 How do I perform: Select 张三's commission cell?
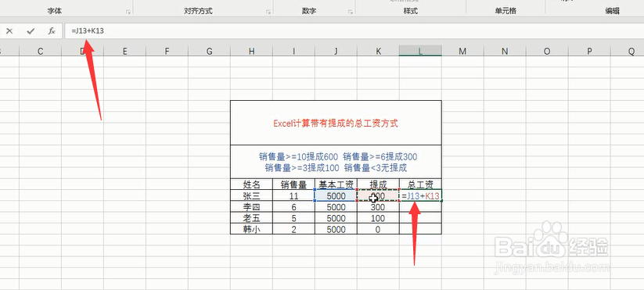coord(378,195)
